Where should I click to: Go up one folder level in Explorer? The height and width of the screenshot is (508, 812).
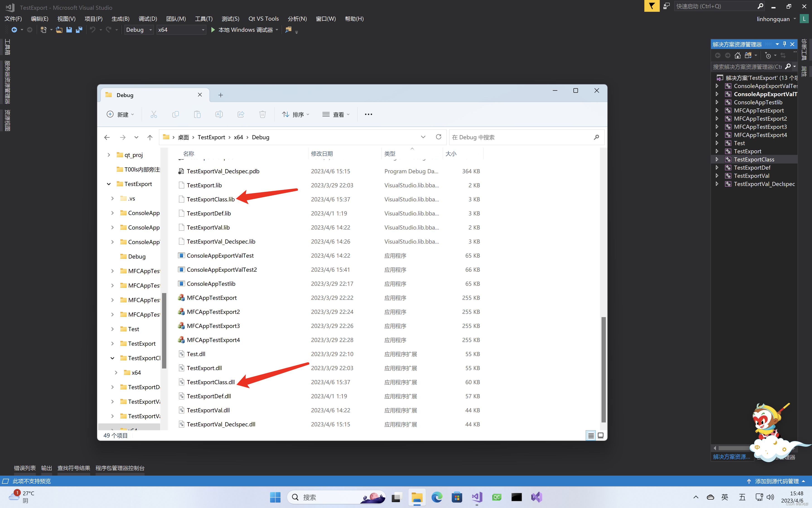pyautogui.click(x=150, y=137)
